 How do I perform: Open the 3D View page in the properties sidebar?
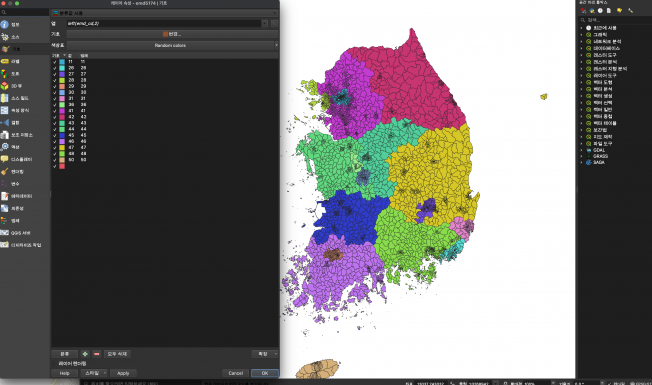pos(24,86)
